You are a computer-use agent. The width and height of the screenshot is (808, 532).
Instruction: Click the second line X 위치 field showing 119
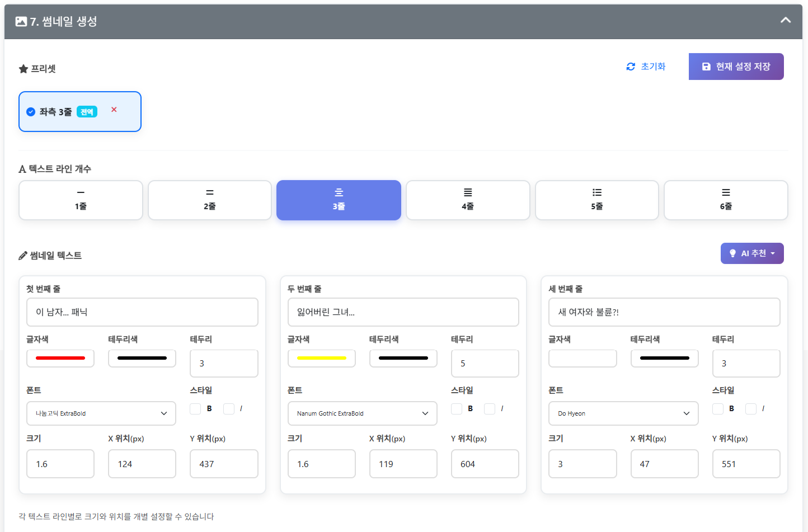point(403,464)
